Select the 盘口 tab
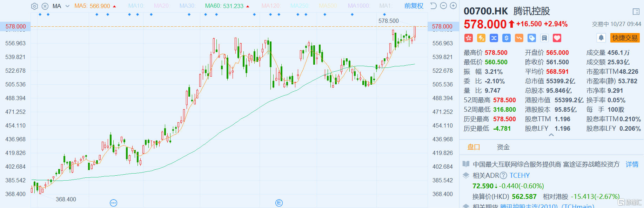 tap(474, 147)
